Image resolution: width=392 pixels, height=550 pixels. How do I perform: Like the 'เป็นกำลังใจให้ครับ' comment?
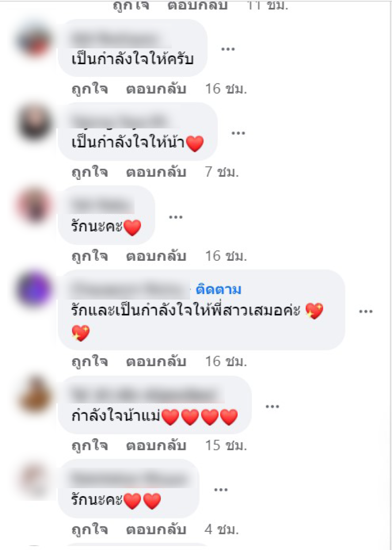click(x=89, y=89)
